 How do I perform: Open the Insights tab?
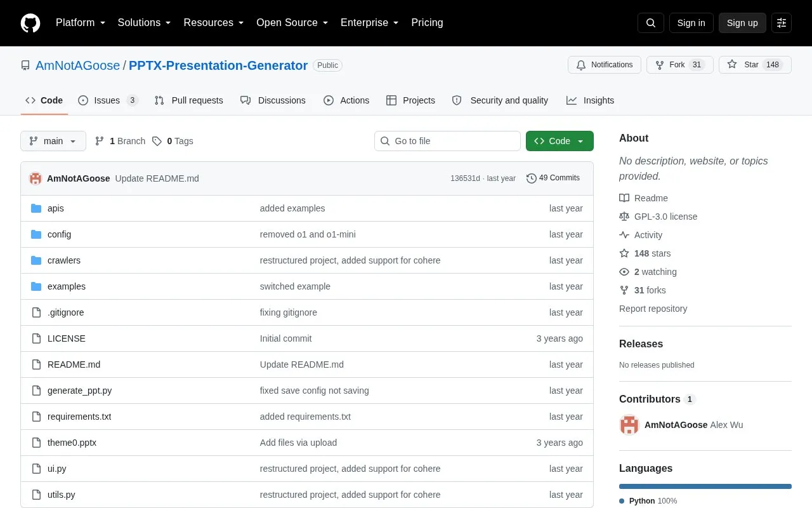click(x=590, y=100)
